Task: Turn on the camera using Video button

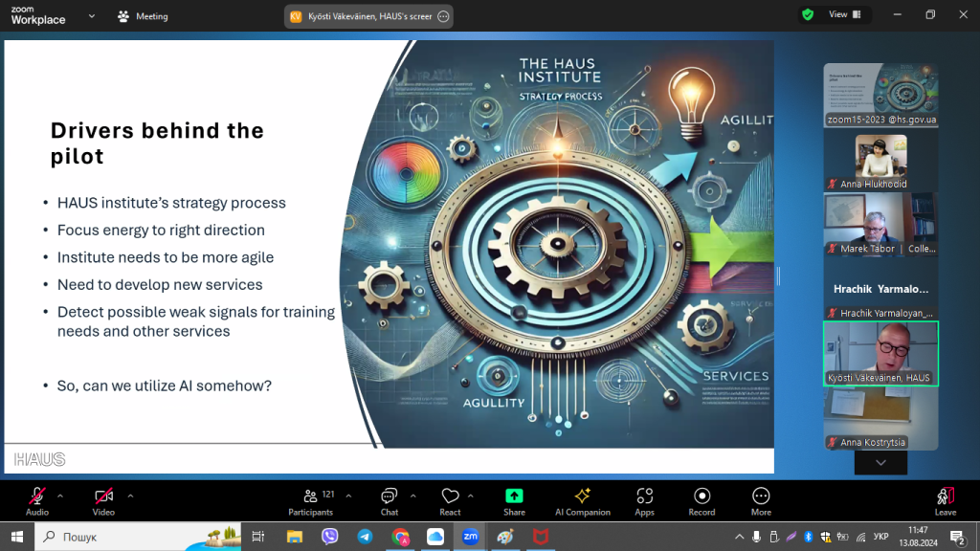Action: coord(103,500)
